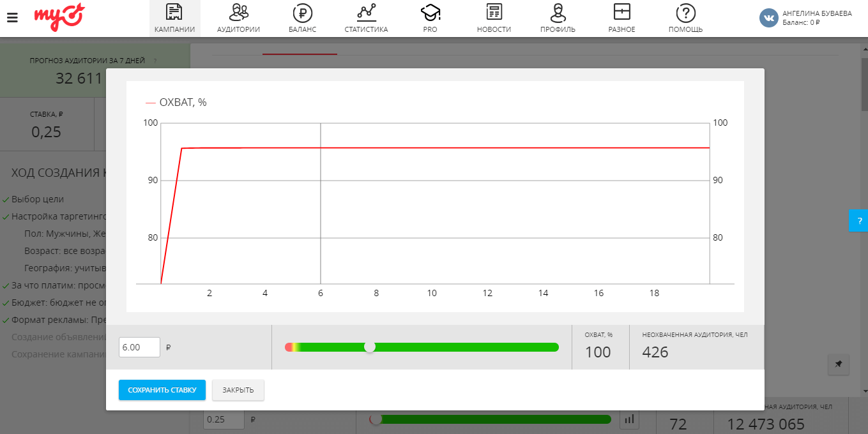Click the bid slider handle in dialog
The height and width of the screenshot is (434, 868).
point(369,347)
